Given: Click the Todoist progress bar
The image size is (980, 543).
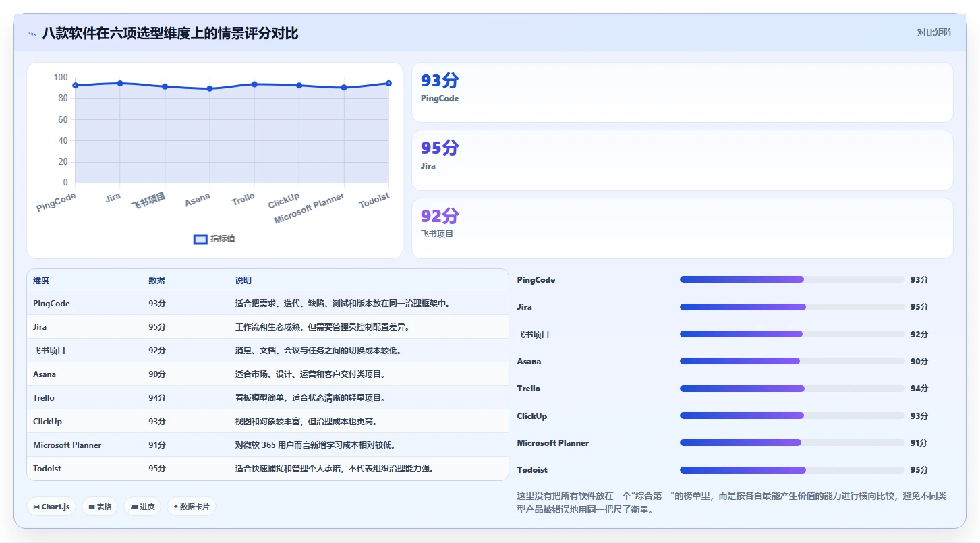Looking at the screenshot, I should tap(792, 470).
